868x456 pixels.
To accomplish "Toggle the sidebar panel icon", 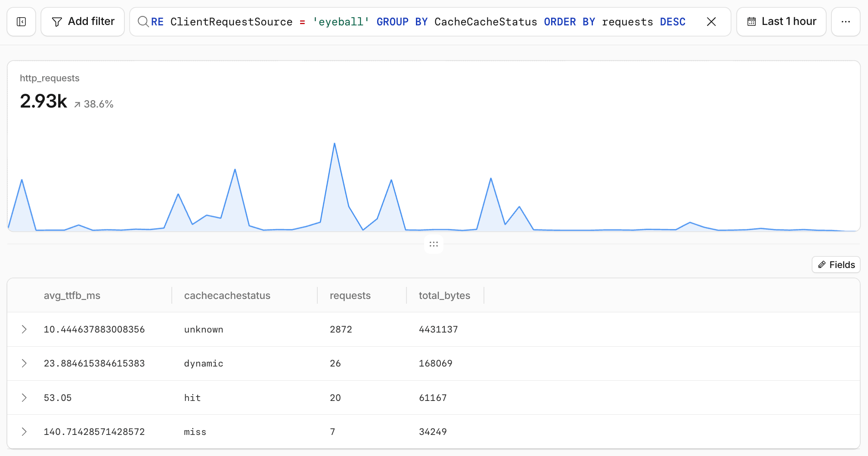I will 21,22.
